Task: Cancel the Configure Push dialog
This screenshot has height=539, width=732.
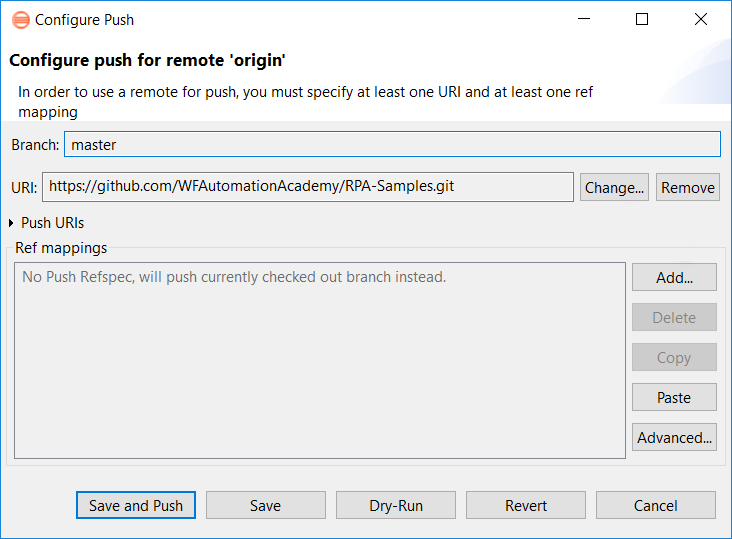Action: click(x=655, y=505)
